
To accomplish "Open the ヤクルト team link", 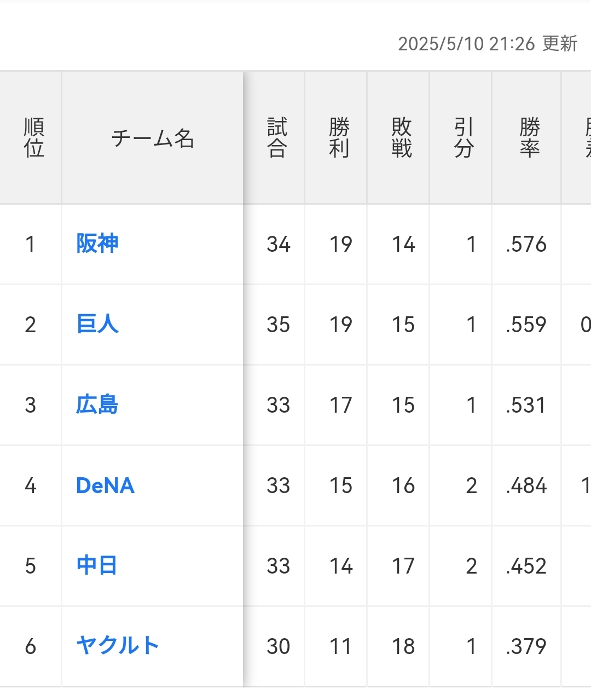I will pos(118,646).
